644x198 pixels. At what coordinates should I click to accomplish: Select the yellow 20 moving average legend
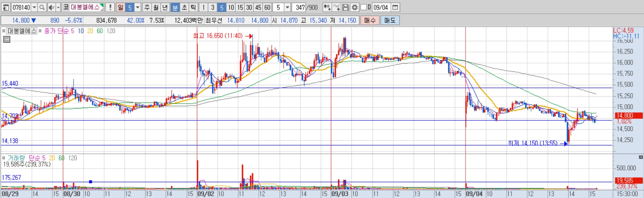tap(90, 31)
